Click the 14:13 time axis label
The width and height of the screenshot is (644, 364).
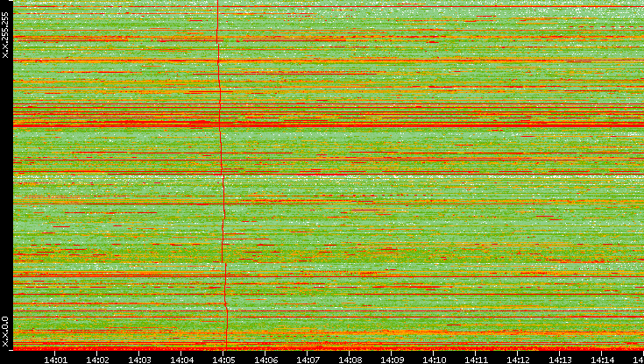(560, 360)
